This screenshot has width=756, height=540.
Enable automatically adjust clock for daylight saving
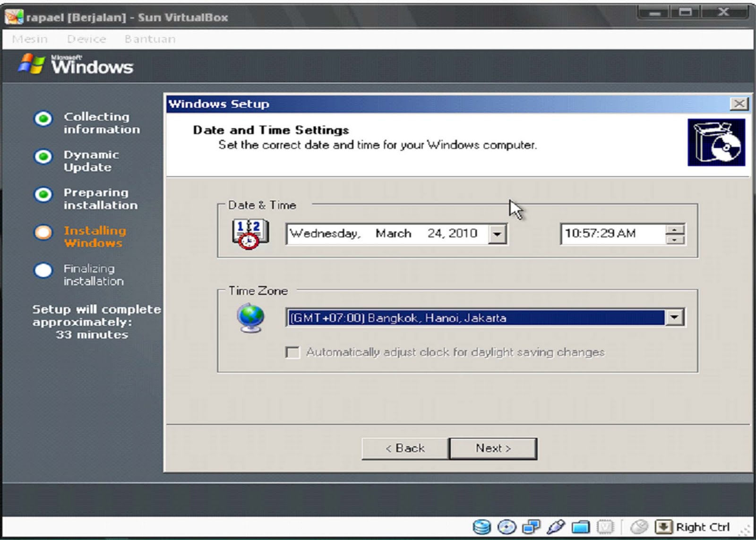[293, 352]
